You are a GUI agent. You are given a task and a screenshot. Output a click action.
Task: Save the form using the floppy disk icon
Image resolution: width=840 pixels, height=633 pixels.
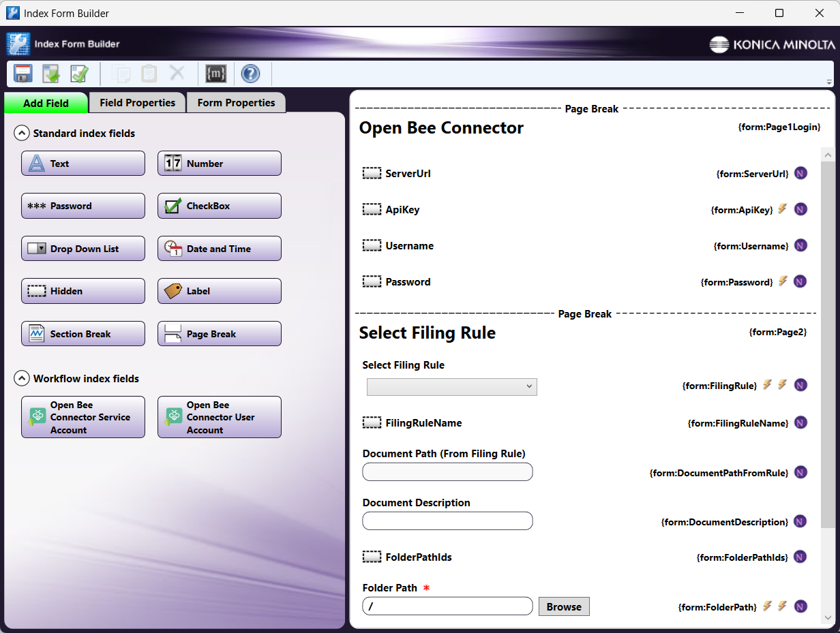pos(22,73)
